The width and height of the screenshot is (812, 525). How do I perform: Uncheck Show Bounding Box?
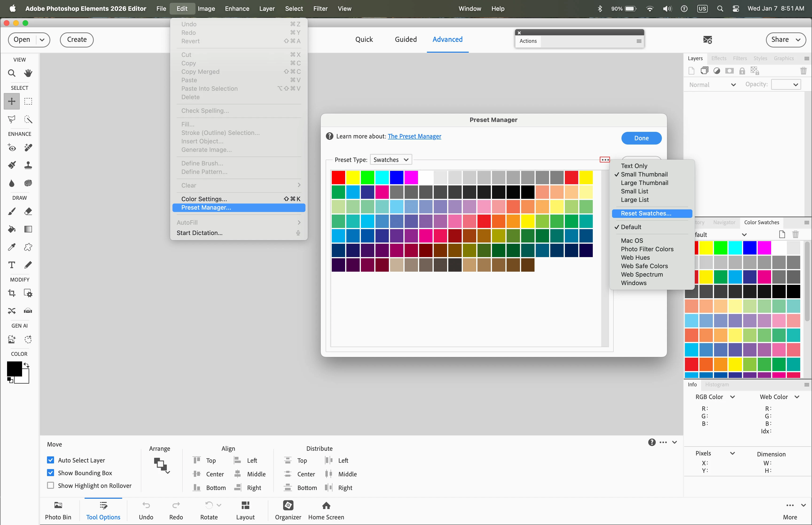point(51,473)
